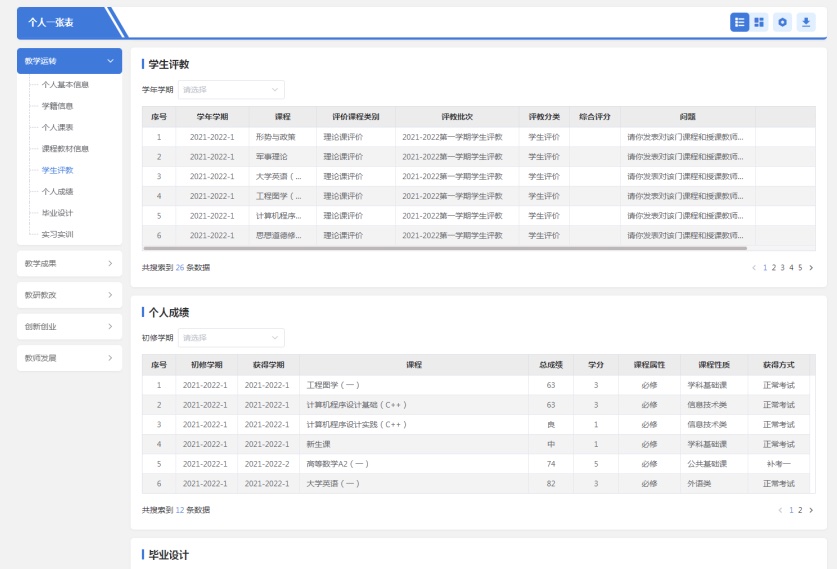The height and width of the screenshot is (569, 837).
Task: Select 毕业设计 in sidebar menu
Action: tap(57, 213)
